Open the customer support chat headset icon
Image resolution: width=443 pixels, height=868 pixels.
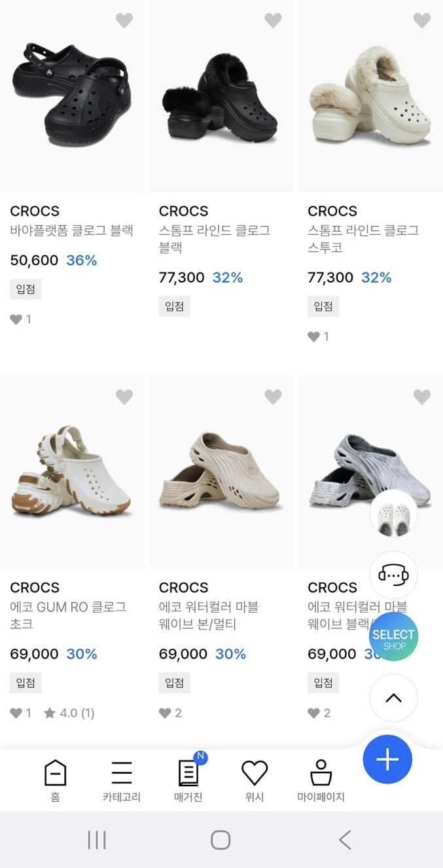pos(393,575)
